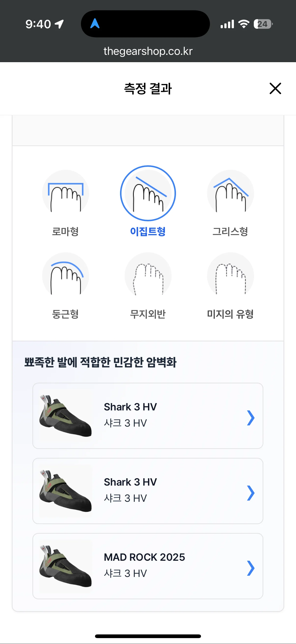Tap the blue navigation arrow in Dynamic Island
Viewport: 296px width, 644px height.
95,24
